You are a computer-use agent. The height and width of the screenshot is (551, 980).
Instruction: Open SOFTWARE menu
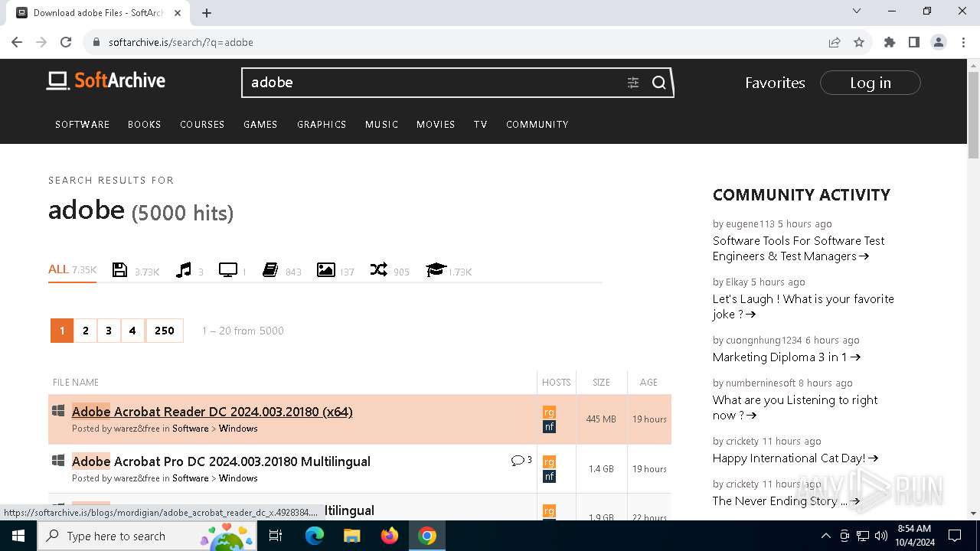point(83,124)
